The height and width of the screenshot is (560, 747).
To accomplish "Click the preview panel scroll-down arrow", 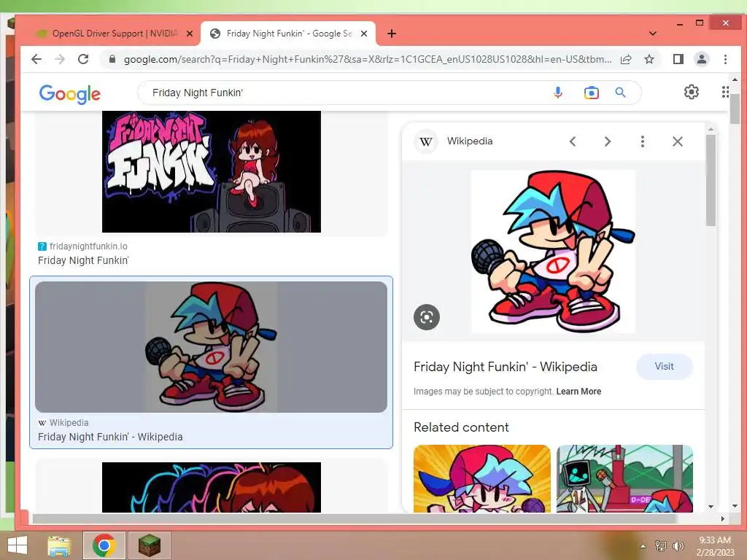I will tap(711, 506).
